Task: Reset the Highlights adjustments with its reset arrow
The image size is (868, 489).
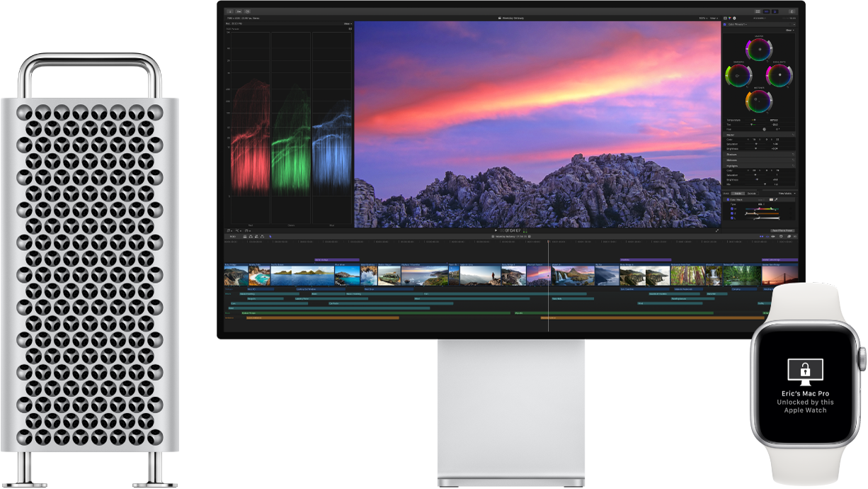Action: [x=794, y=165]
